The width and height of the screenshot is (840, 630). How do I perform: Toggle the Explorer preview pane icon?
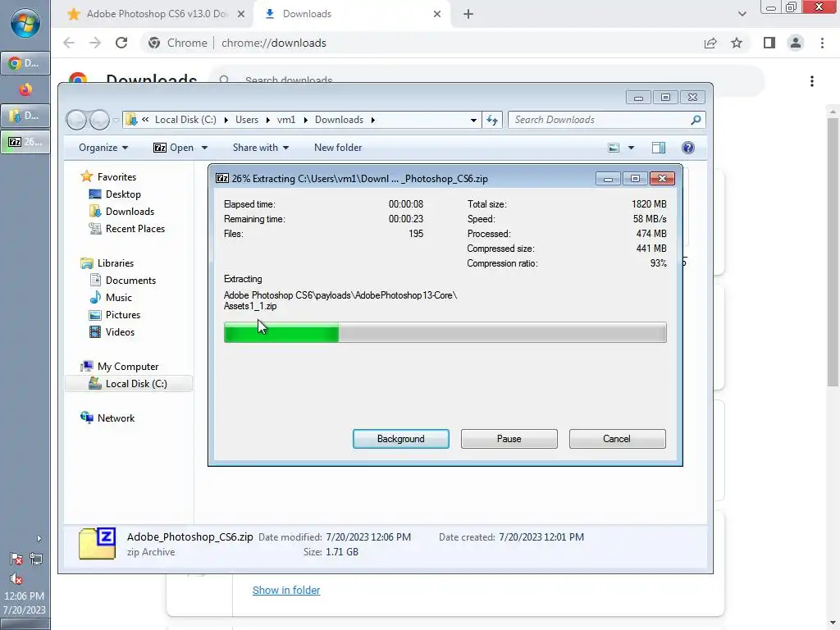659,148
